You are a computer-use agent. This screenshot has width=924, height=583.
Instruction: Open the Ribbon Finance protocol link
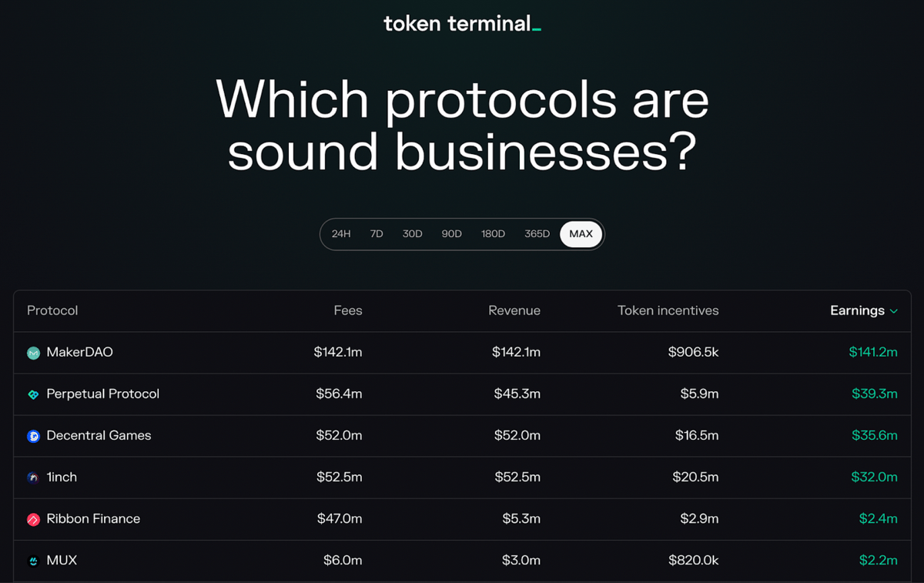93,519
